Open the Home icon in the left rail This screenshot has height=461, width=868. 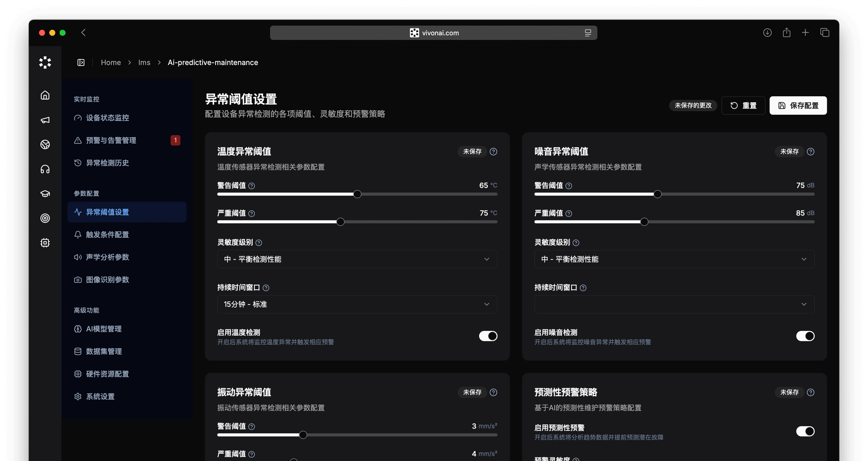[45, 95]
